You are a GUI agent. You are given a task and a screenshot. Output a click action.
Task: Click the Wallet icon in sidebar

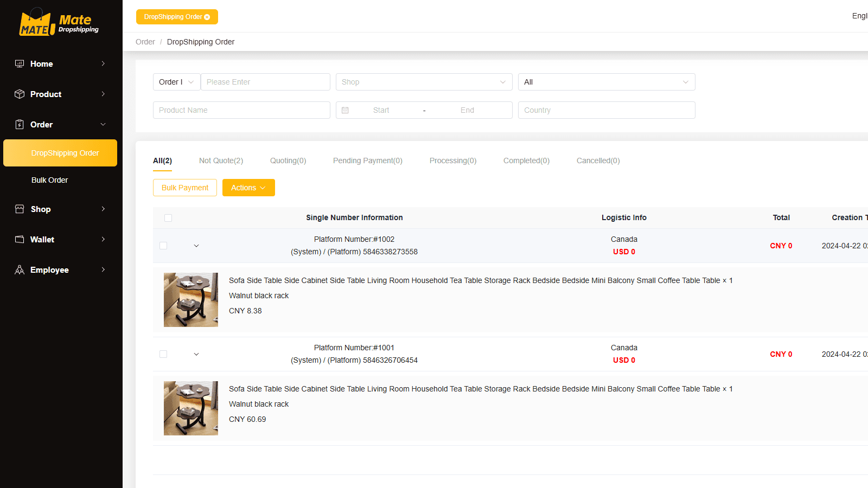[x=20, y=239]
